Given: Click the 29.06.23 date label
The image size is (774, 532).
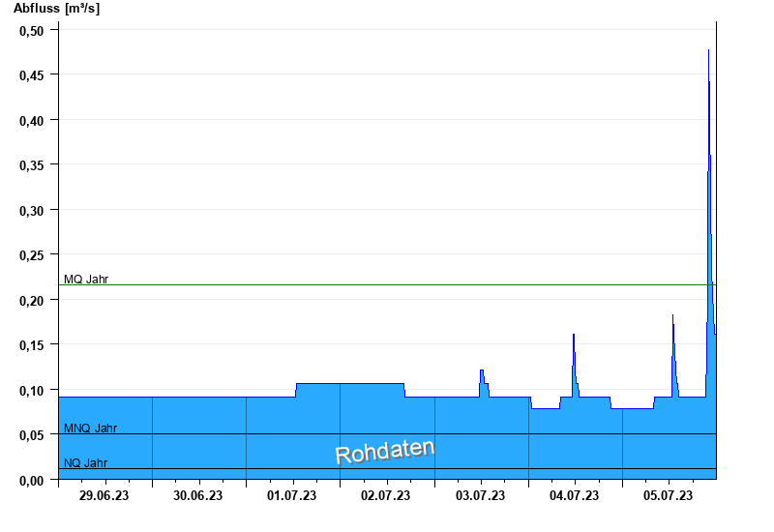Looking at the screenshot, I should (104, 495).
